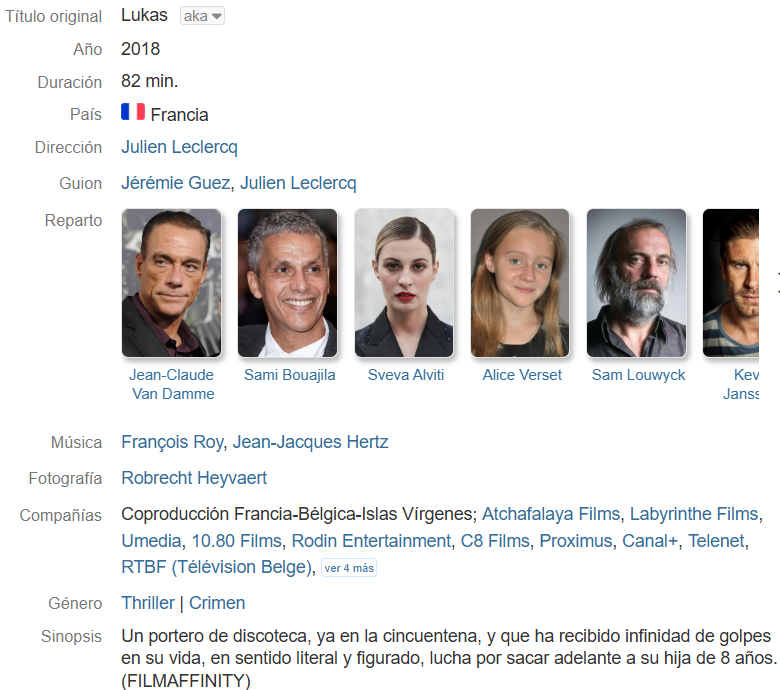780x690 pixels.
Task: Open composer François Roy link
Action: (x=172, y=442)
